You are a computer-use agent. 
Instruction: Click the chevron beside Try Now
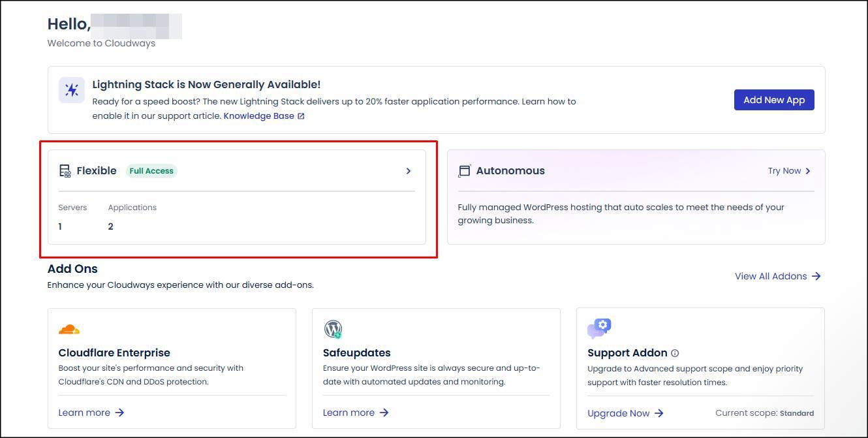click(x=808, y=171)
